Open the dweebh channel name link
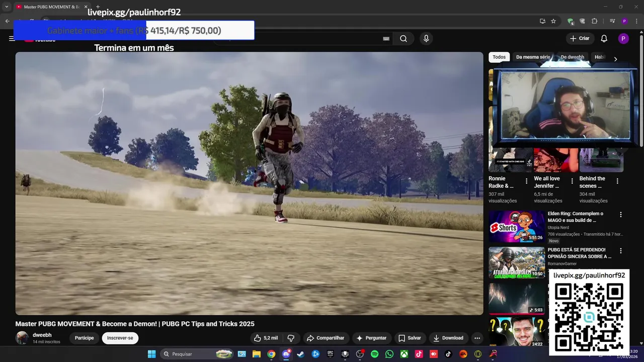The image size is (644, 362). (42, 335)
